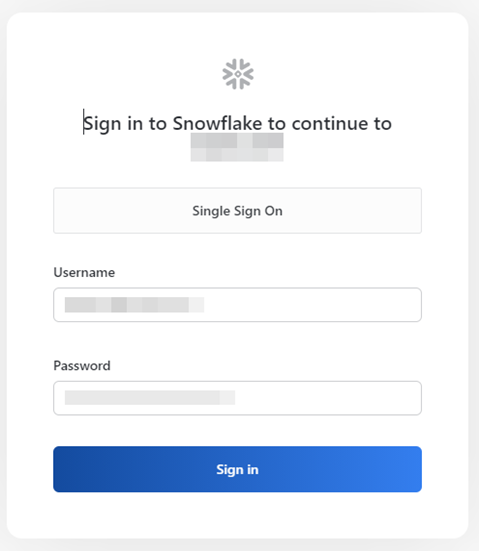Viewport: 479px width, 551px height.
Task: Submit with the blue Sign in button
Action: [238, 469]
